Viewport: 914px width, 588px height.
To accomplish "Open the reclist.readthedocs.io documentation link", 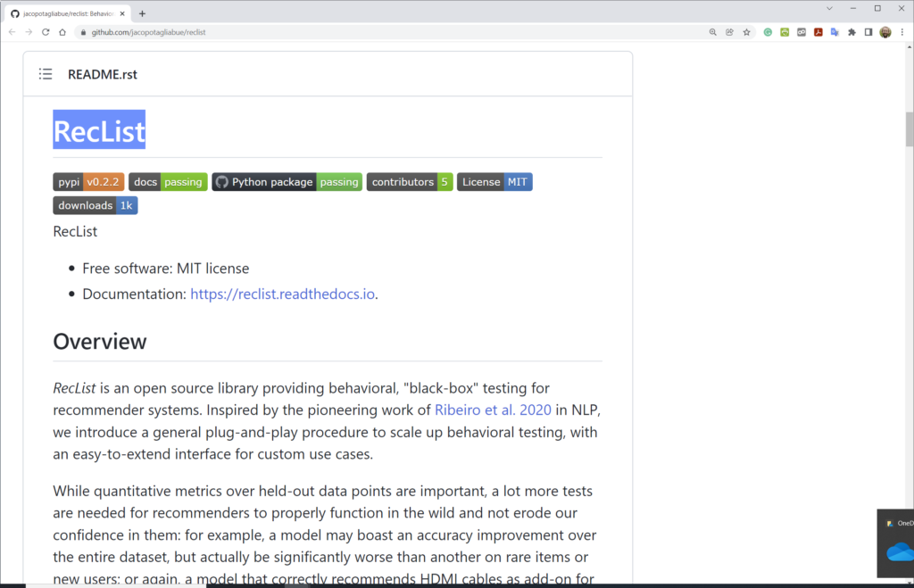I will [283, 294].
